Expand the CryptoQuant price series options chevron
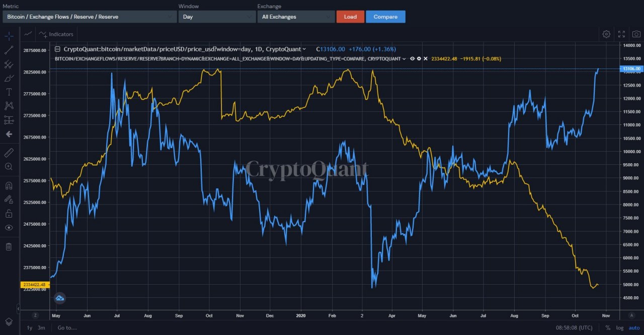 (x=304, y=49)
